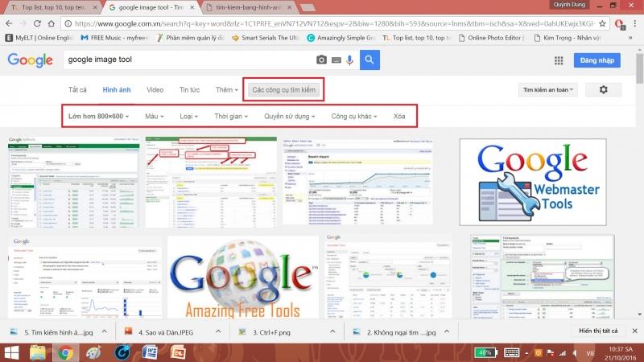
Task: Click the blue magnifier search button
Action: coord(369,60)
